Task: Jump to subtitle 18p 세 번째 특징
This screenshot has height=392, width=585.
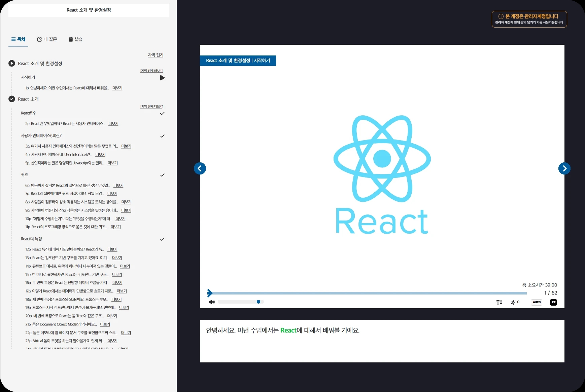Action: (67, 300)
